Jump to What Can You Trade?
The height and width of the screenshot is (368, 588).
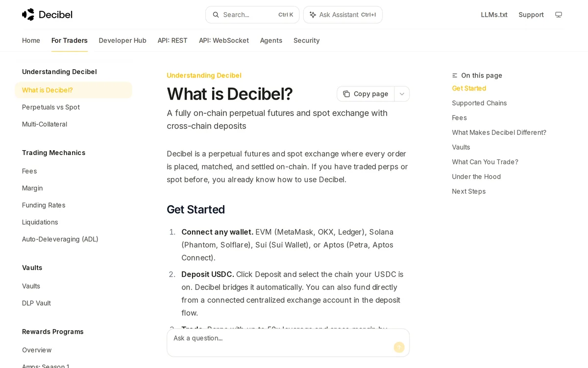(x=485, y=162)
